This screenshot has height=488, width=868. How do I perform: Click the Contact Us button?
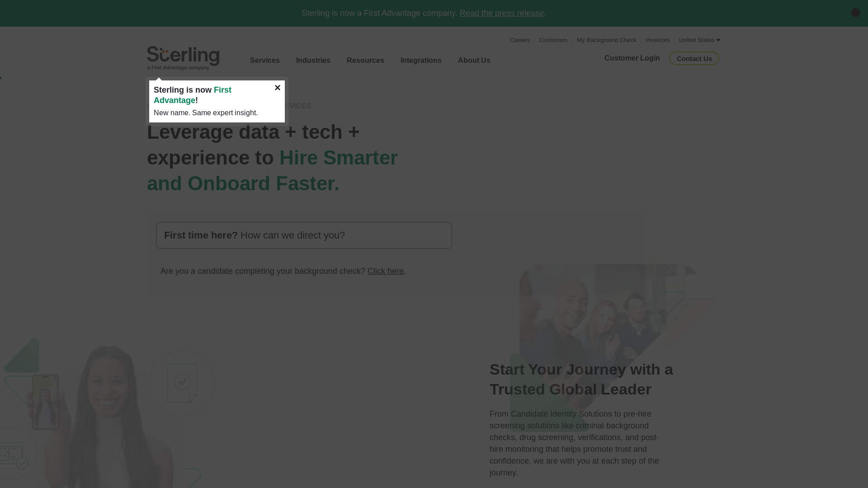tap(694, 58)
